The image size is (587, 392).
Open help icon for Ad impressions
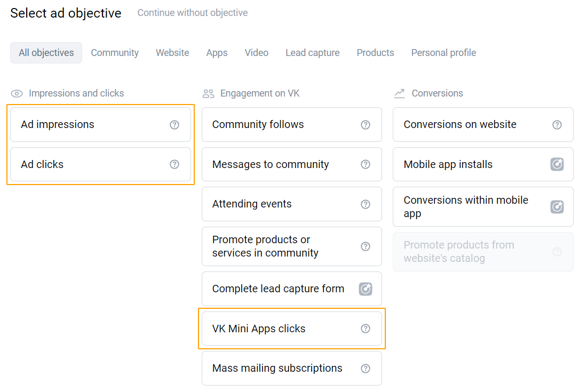[174, 125]
